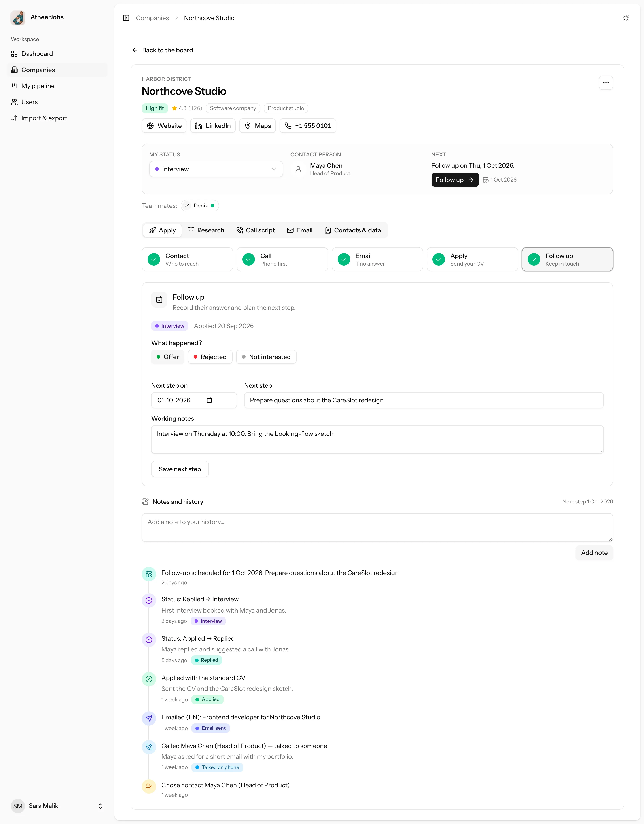This screenshot has width=644, height=824.
Task: Select the Email If no answer step
Action: [x=377, y=259]
